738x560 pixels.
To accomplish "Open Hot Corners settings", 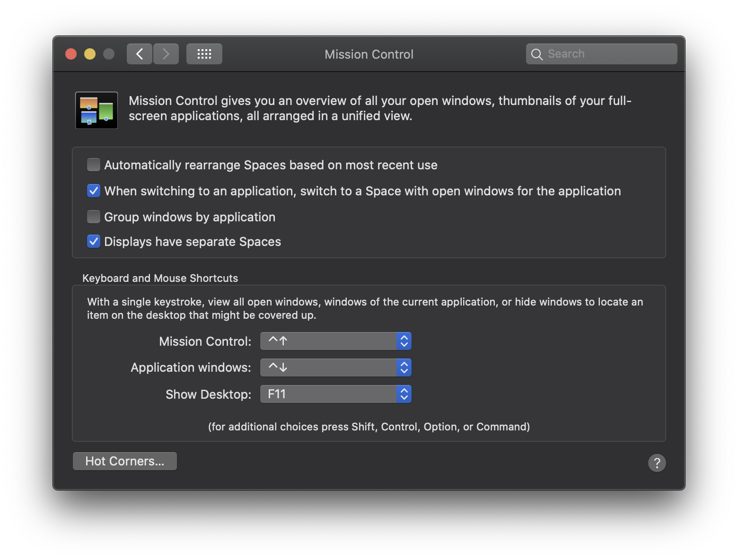I will coord(124,461).
